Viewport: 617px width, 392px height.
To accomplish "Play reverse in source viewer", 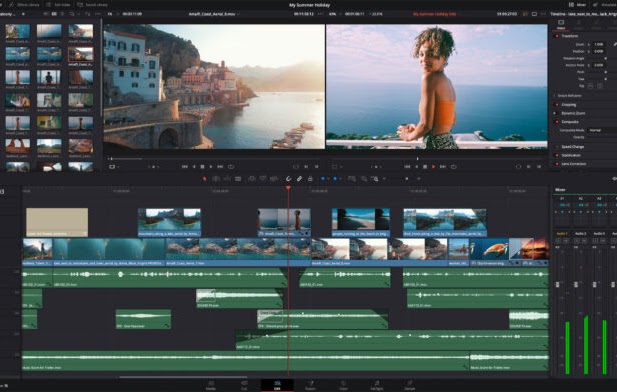I will [194, 167].
